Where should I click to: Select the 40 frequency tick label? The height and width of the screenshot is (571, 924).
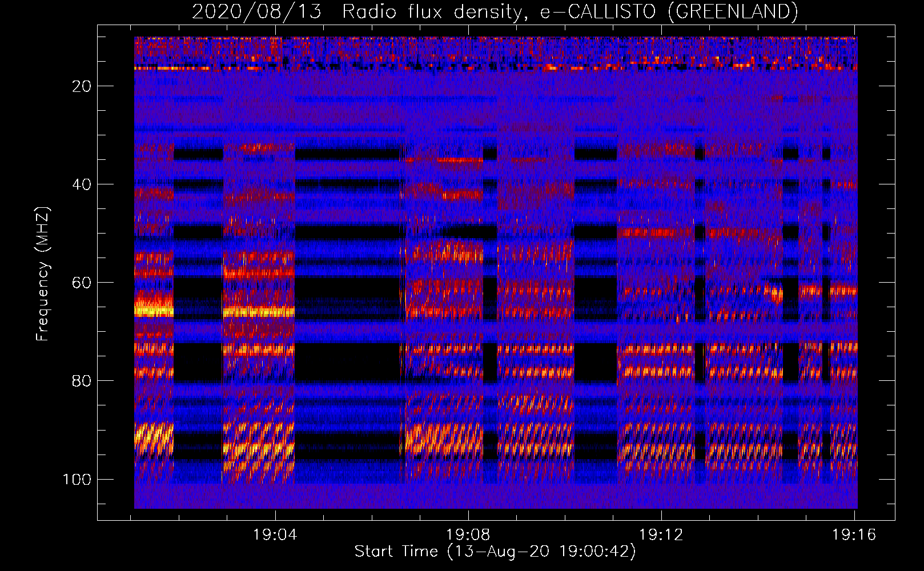pos(82,184)
